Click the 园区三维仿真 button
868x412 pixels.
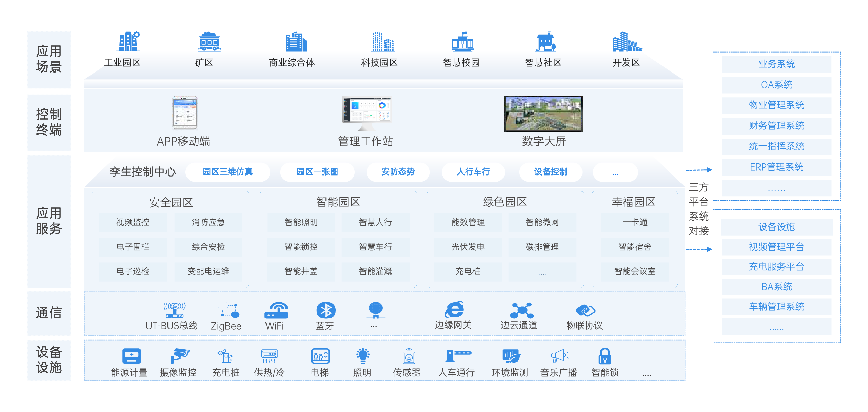[228, 172]
